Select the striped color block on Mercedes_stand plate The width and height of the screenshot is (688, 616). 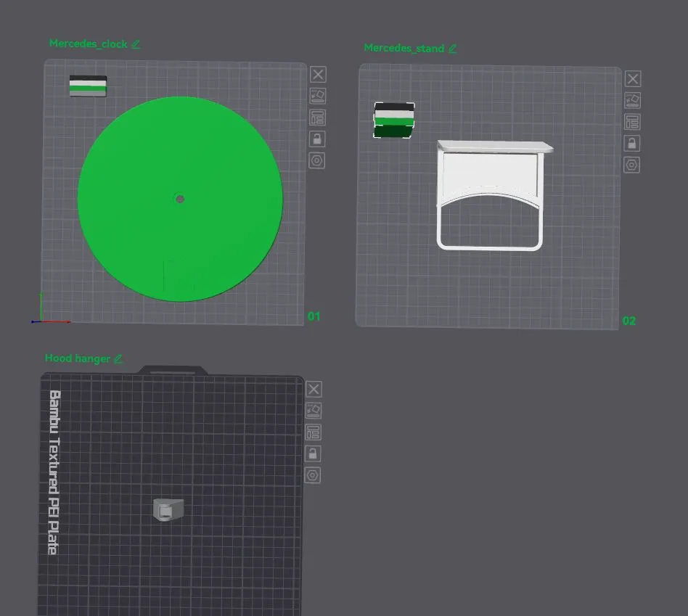point(394,120)
